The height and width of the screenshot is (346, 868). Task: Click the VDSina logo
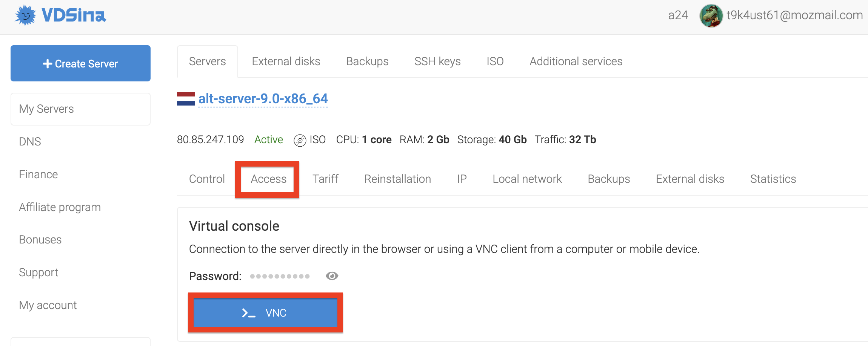pyautogui.click(x=60, y=15)
